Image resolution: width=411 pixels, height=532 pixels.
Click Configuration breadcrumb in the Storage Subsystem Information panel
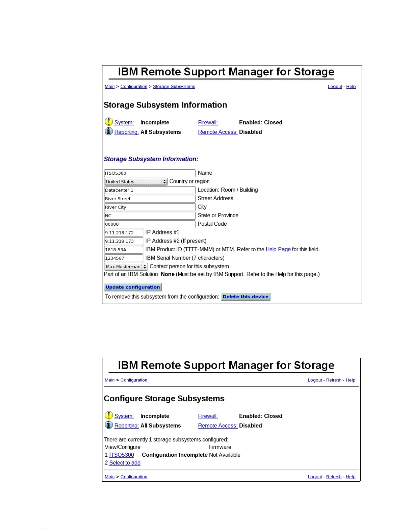pyautogui.click(x=134, y=87)
